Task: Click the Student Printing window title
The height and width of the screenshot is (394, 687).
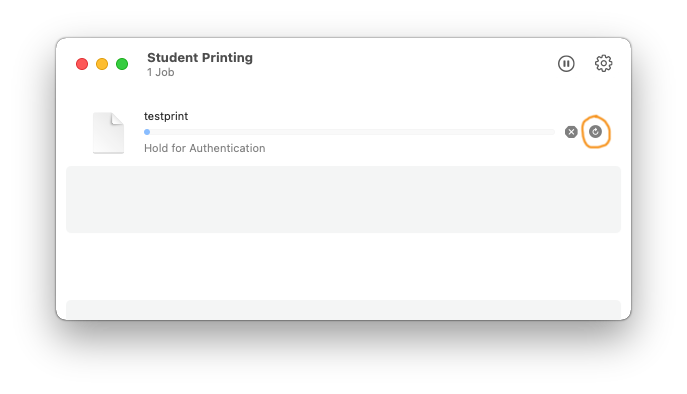Action: coord(200,57)
